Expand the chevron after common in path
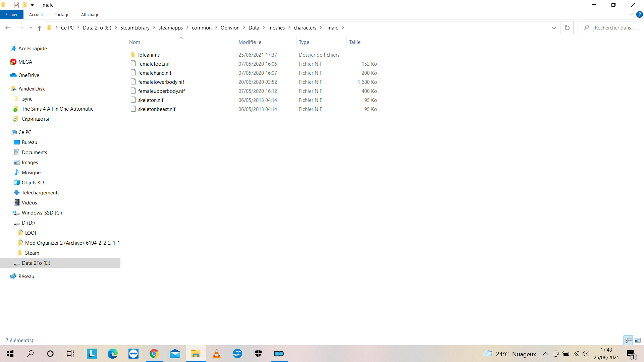The width and height of the screenshot is (644, 362). point(216,28)
